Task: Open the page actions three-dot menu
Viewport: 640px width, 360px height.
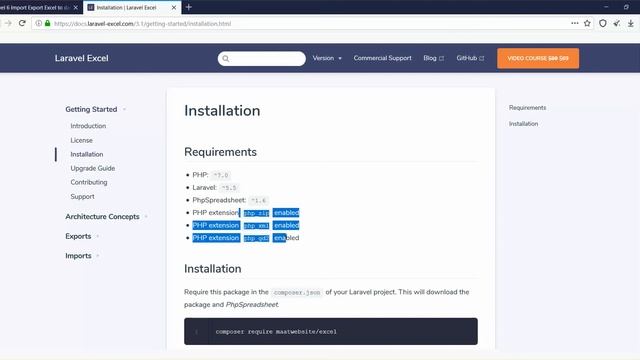Action: pyautogui.click(x=575, y=23)
